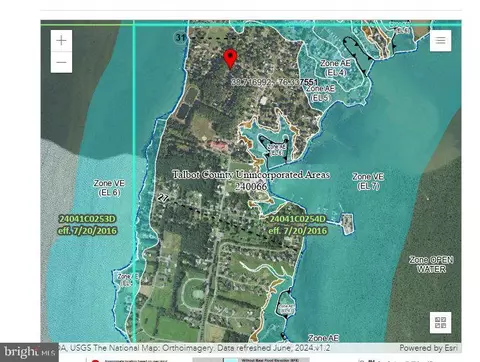Zoom out using the minus button

(61, 62)
